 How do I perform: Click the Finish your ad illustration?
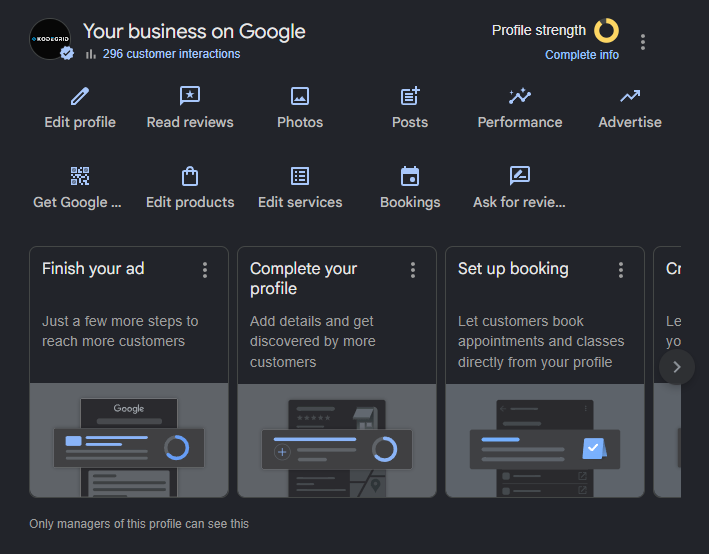click(x=129, y=440)
